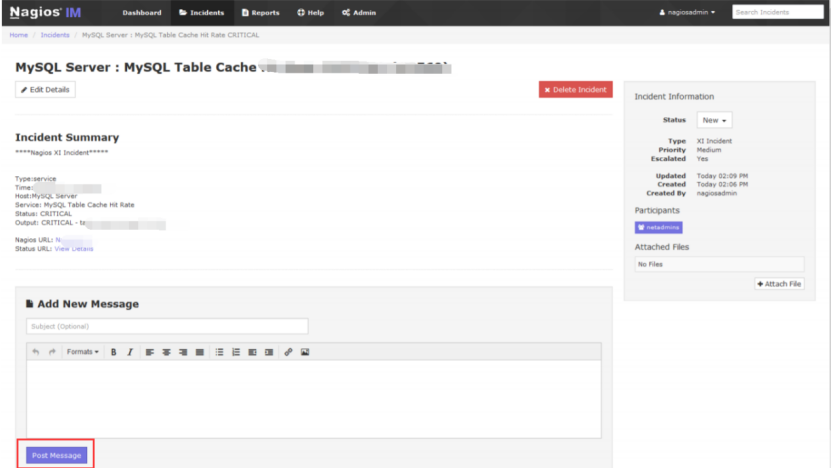Click the 'Status: CRITICAL' summary line
Image resolution: width=831 pixels, height=468 pixels.
click(x=43, y=214)
